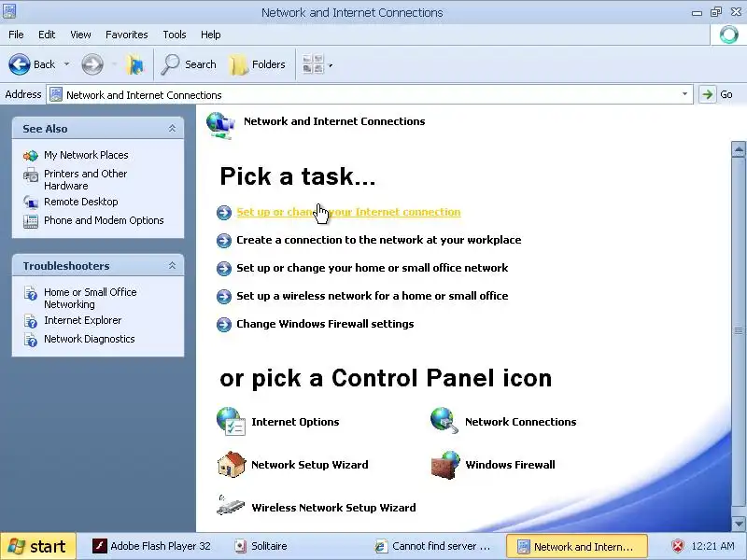Image resolution: width=747 pixels, height=560 pixels.
Task: Open Windows Firewall brick wall icon
Action: 445,465
